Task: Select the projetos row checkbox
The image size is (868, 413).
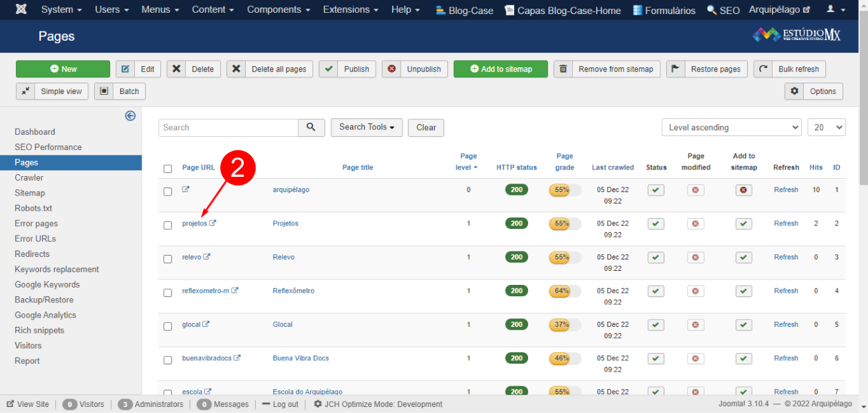Action: (168, 225)
